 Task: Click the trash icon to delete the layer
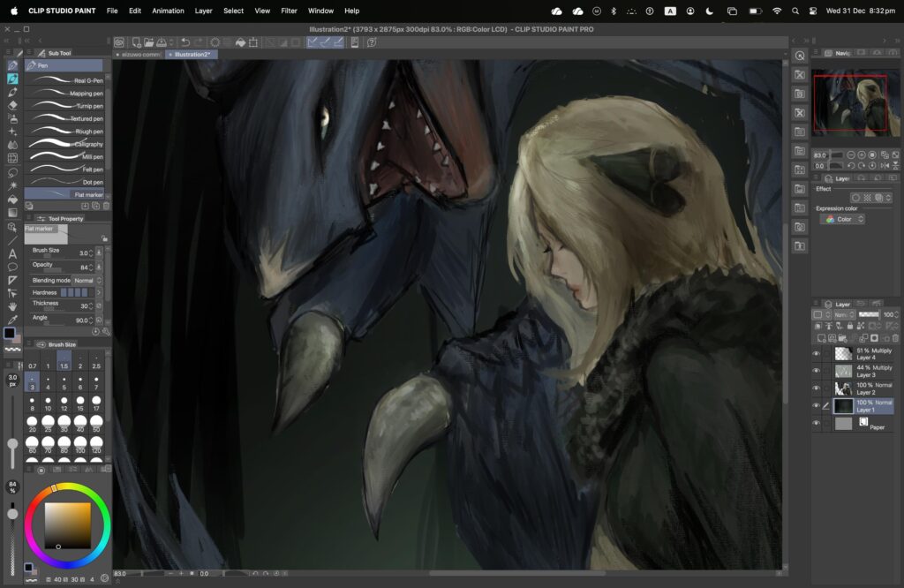tap(895, 337)
